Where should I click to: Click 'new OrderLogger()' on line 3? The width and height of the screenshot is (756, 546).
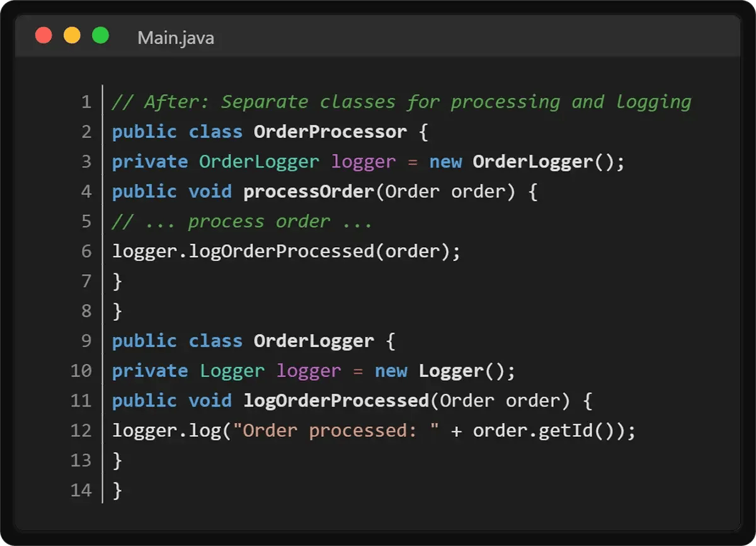(521, 162)
